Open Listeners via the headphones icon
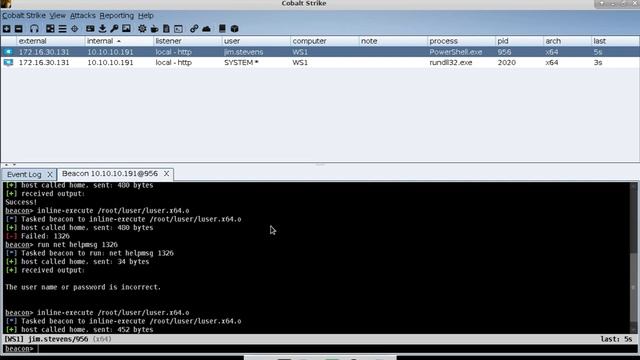640x360 pixels. tap(34, 29)
